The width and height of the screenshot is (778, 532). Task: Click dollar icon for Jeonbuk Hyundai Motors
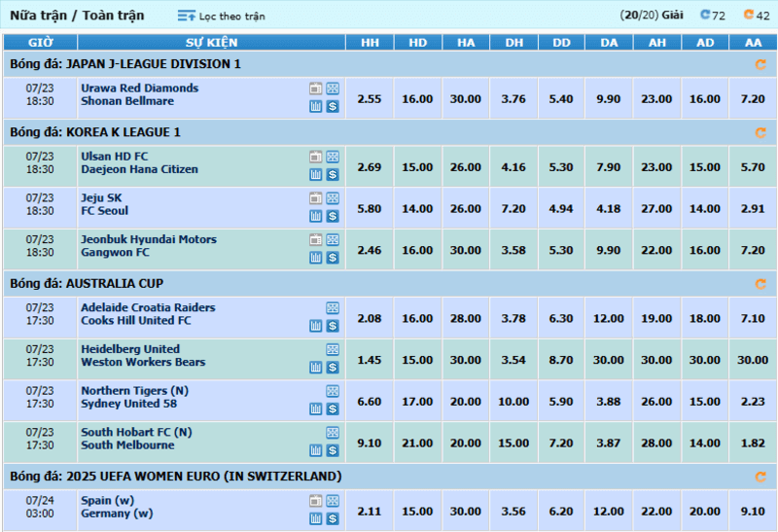point(333,258)
